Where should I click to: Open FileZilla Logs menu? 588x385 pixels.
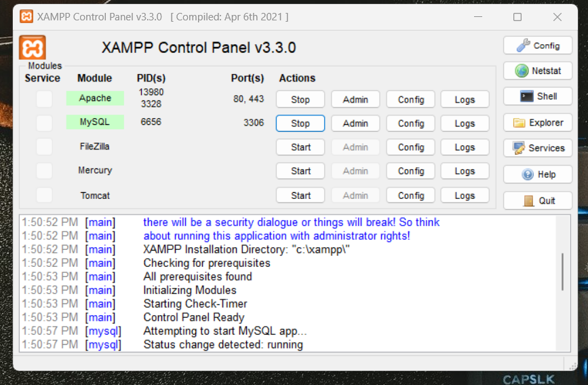pyautogui.click(x=465, y=147)
